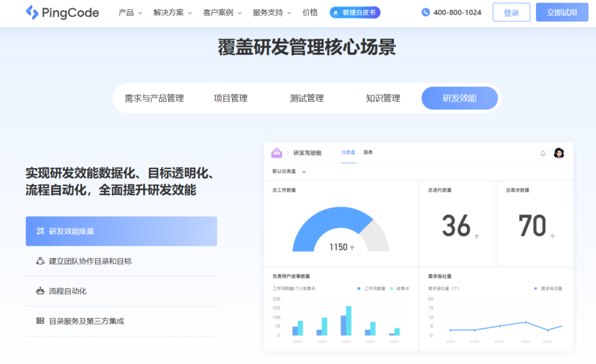Click the 登录 button
The height and width of the screenshot is (364, 596).
pos(511,13)
